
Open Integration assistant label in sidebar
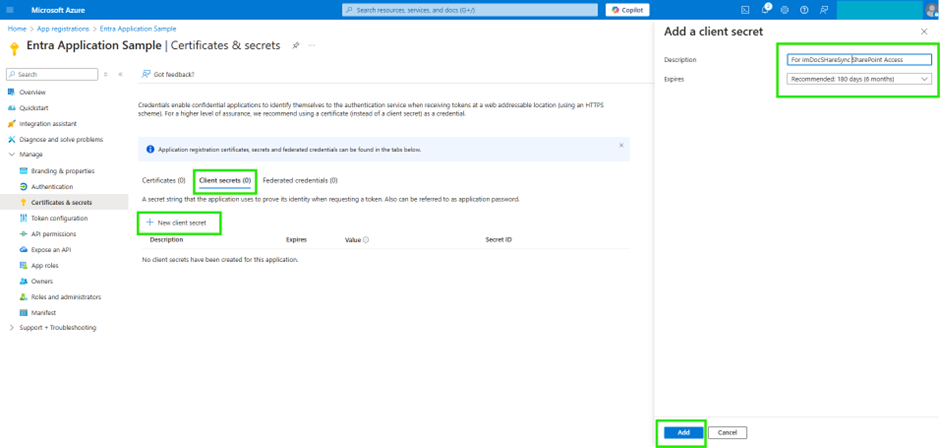pyautogui.click(x=48, y=124)
